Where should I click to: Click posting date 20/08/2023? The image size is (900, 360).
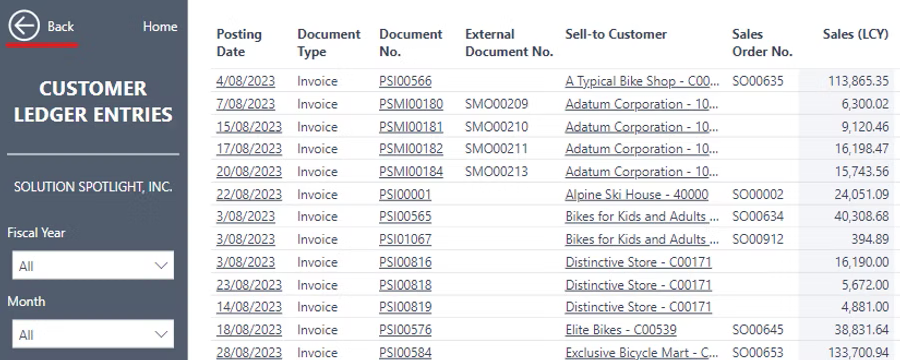click(249, 171)
